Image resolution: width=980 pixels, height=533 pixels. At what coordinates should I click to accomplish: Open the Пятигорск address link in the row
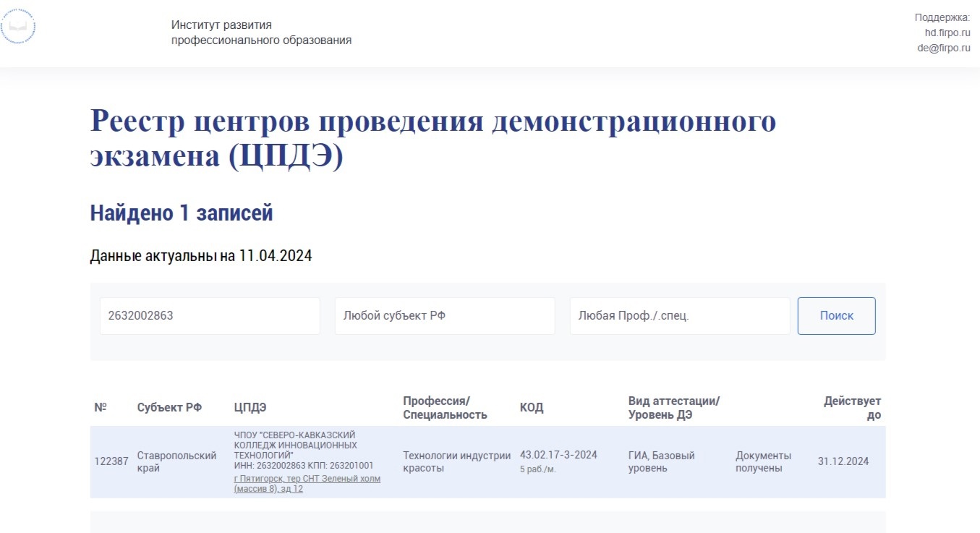click(x=307, y=484)
